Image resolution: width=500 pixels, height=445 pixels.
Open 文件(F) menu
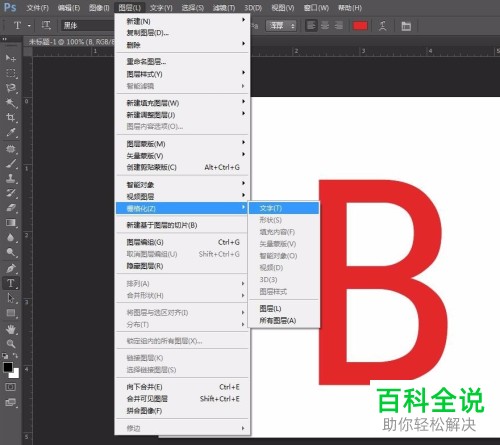coord(37,8)
